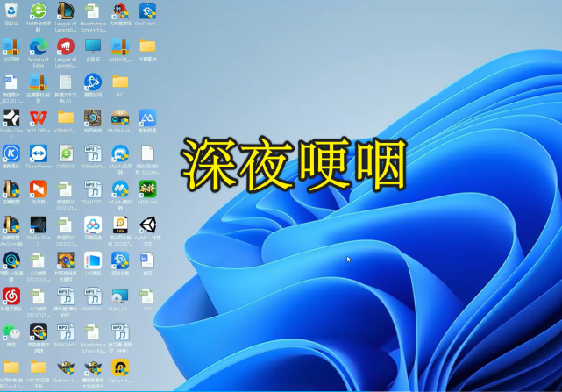Select the MuMu multi-instance shortcut icon
Image resolution: width=562 pixels, height=392 pixels.
[120, 153]
